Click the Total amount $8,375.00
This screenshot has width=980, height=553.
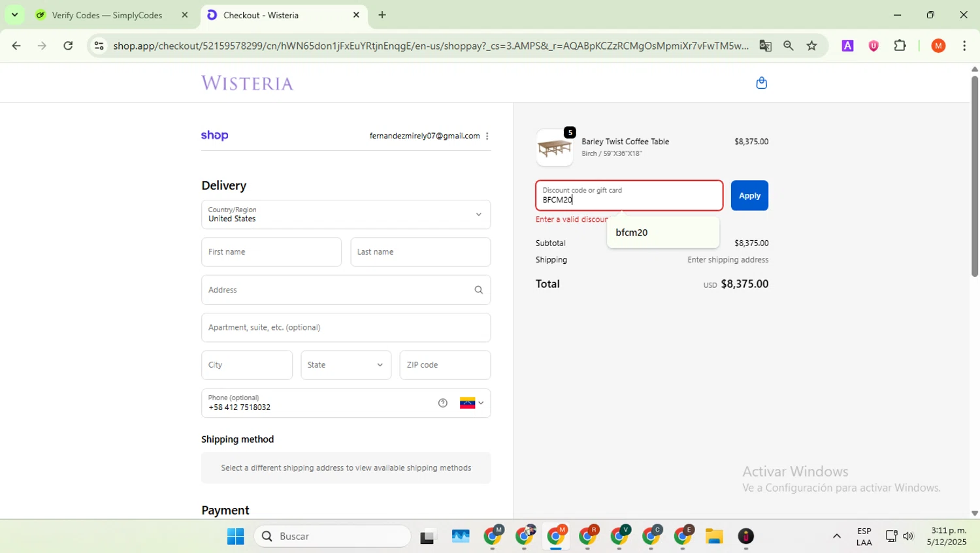[x=744, y=284]
